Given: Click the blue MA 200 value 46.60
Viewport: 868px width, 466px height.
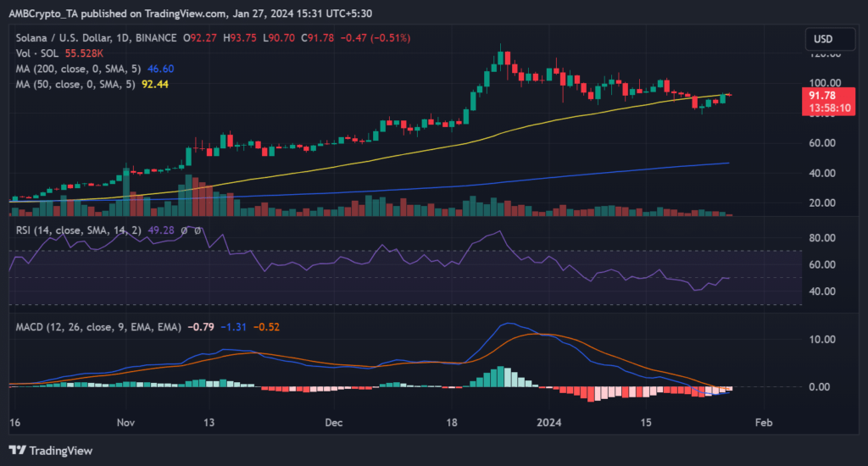Looking at the screenshot, I should click(x=174, y=68).
